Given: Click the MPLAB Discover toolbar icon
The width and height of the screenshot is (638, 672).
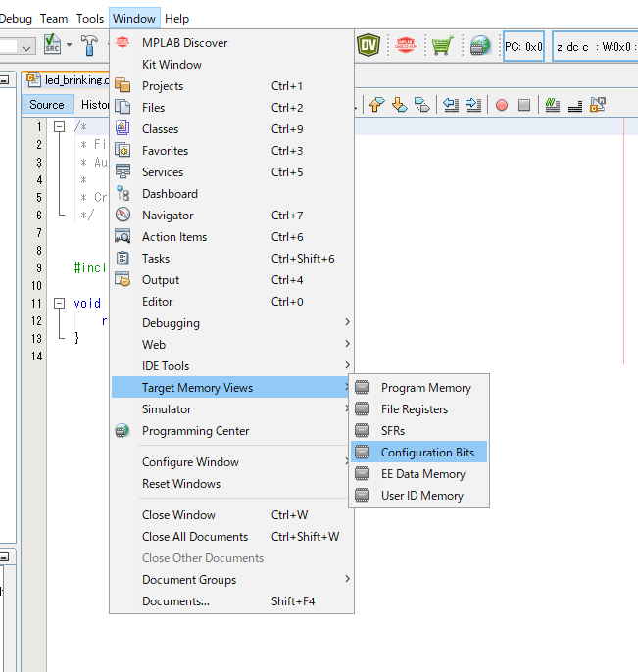Looking at the screenshot, I should pos(406,45).
